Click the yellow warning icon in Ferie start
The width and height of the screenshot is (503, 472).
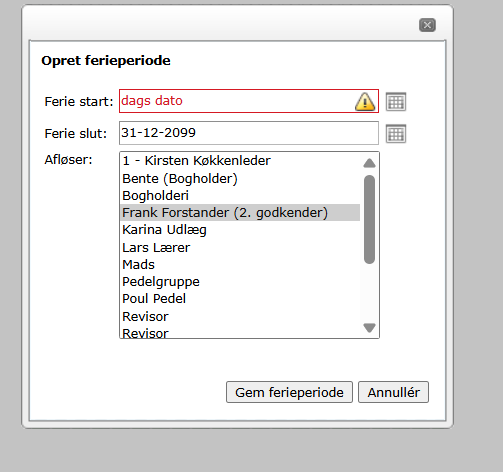pyautogui.click(x=365, y=101)
